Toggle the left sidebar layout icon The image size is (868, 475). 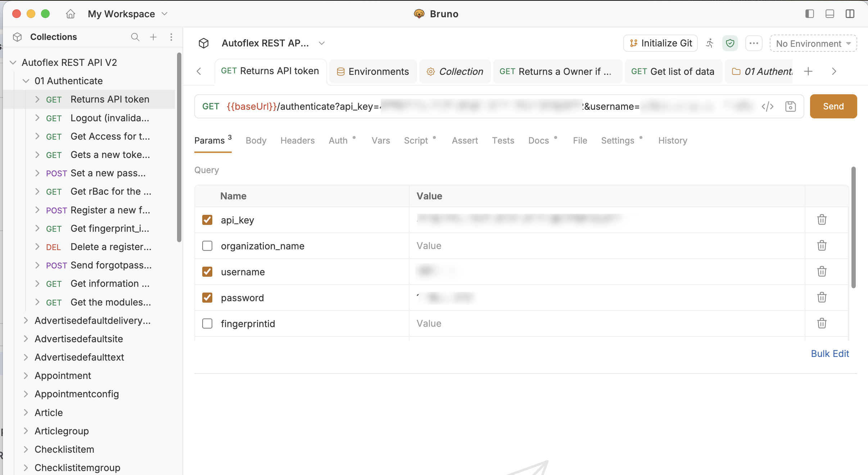[810, 14]
